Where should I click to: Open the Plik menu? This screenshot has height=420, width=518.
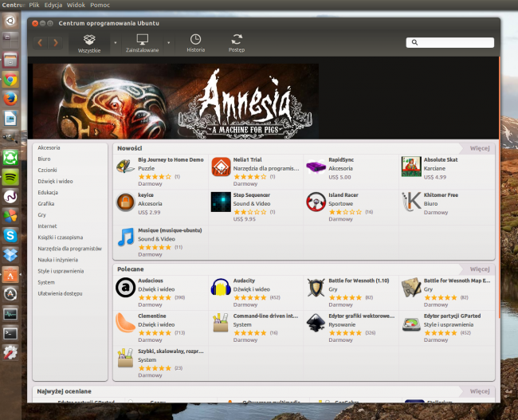coord(34,5)
